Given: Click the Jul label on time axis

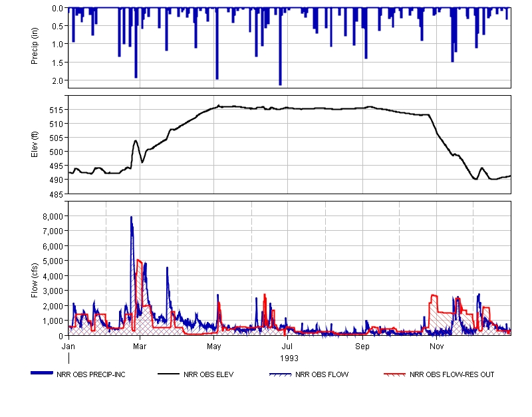Looking at the screenshot, I should point(287,347).
